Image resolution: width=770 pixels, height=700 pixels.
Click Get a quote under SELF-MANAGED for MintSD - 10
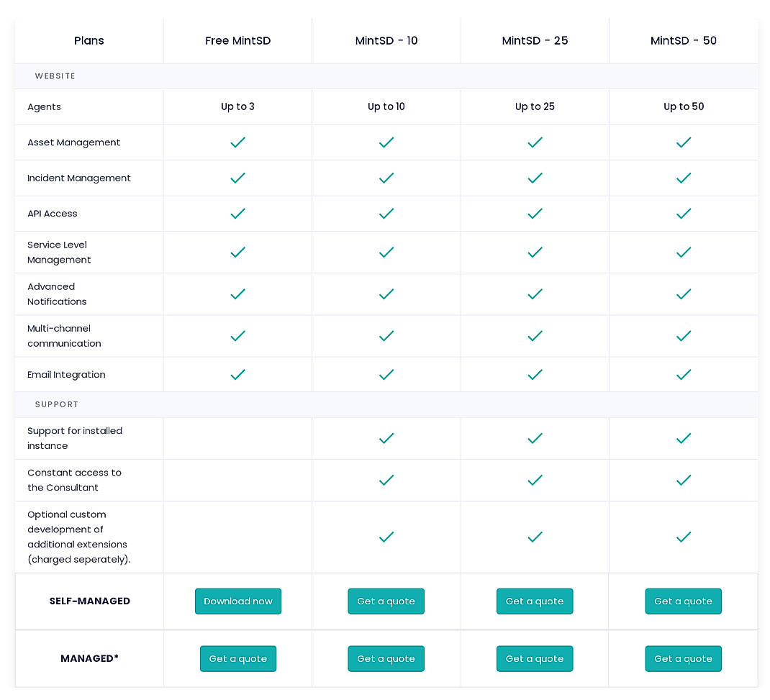386,601
